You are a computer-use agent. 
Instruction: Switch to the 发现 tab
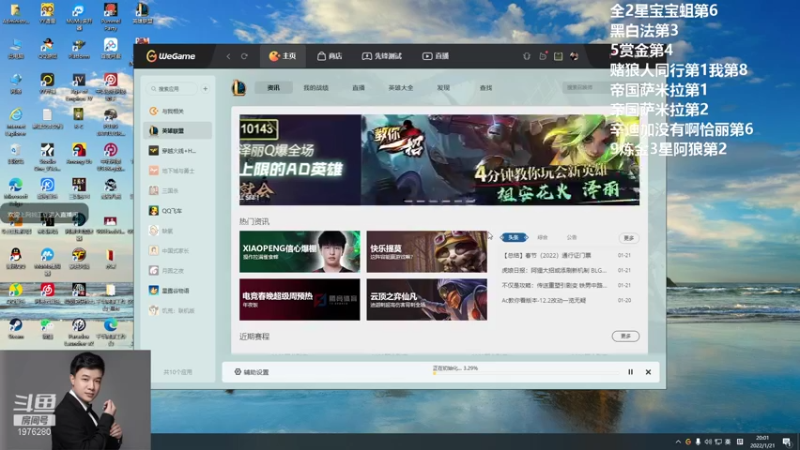click(x=443, y=88)
